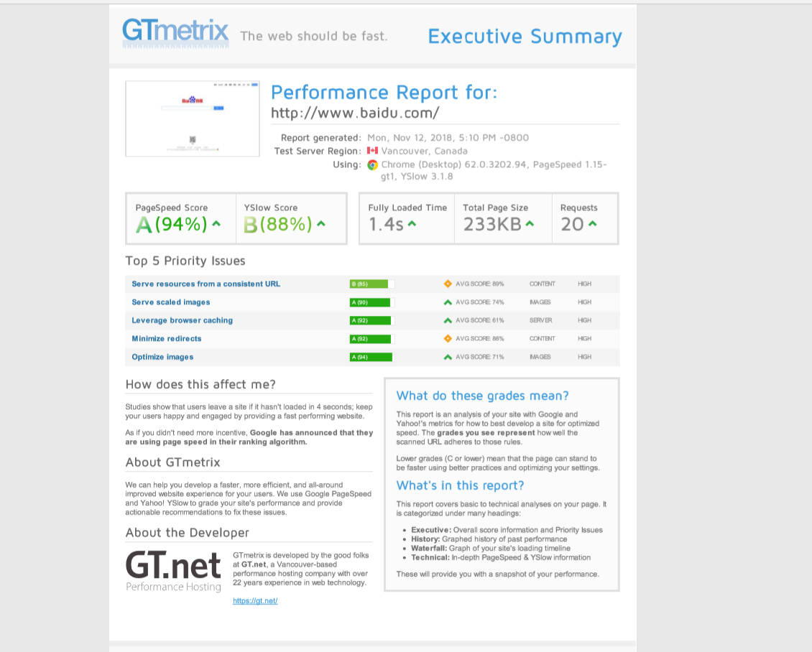Click the 233KB total page size value
Screen dimensions: 812x652
pyautogui.click(x=492, y=224)
